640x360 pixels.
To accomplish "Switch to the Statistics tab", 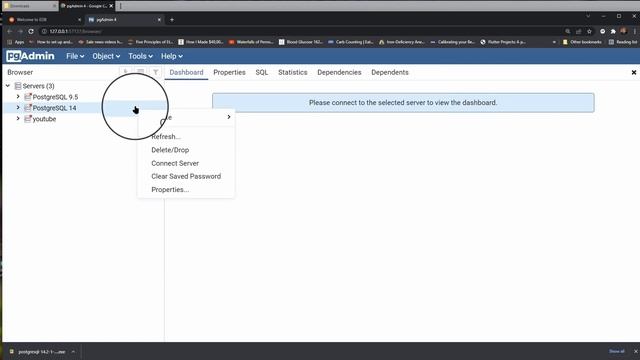I will pyautogui.click(x=293, y=72).
